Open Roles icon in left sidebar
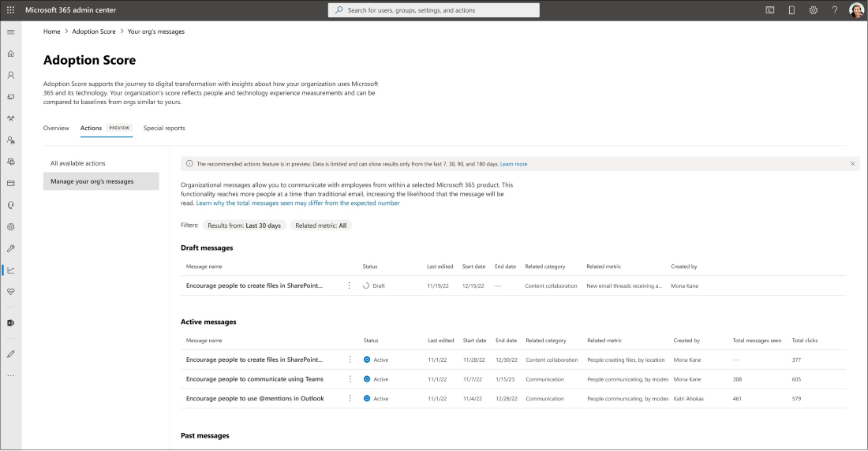Screen dimensions: 868x451 click(x=10, y=140)
